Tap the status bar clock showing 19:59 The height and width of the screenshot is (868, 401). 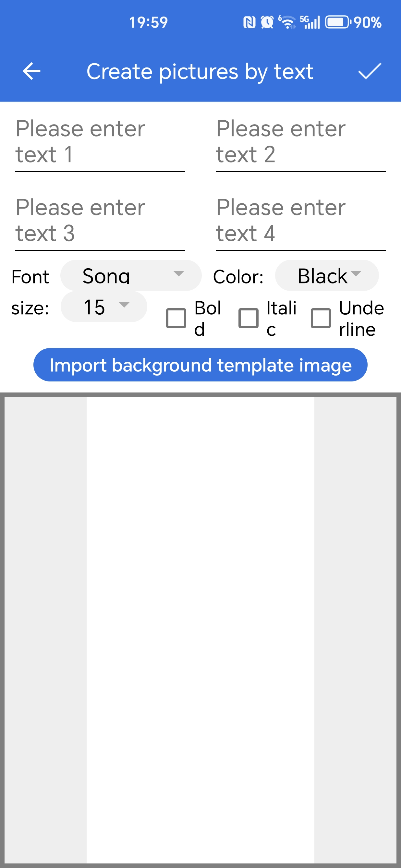click(148, 23)
